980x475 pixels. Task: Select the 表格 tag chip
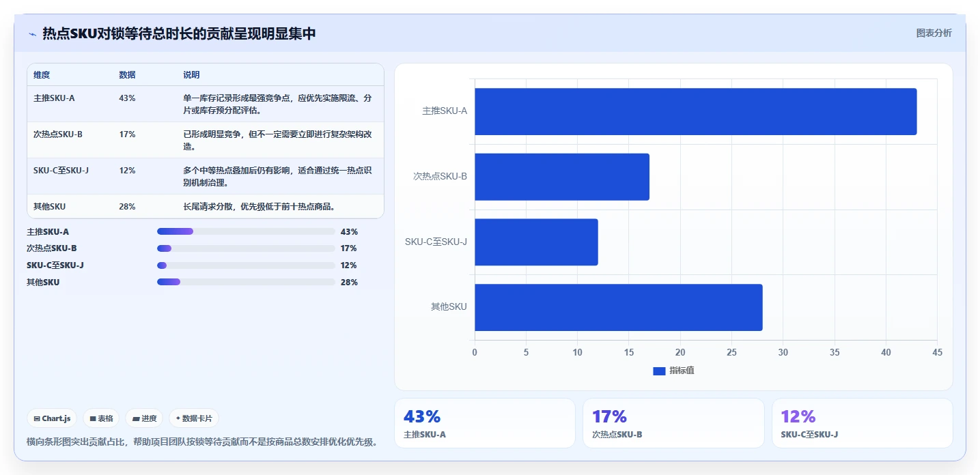[x=101, y=418]
